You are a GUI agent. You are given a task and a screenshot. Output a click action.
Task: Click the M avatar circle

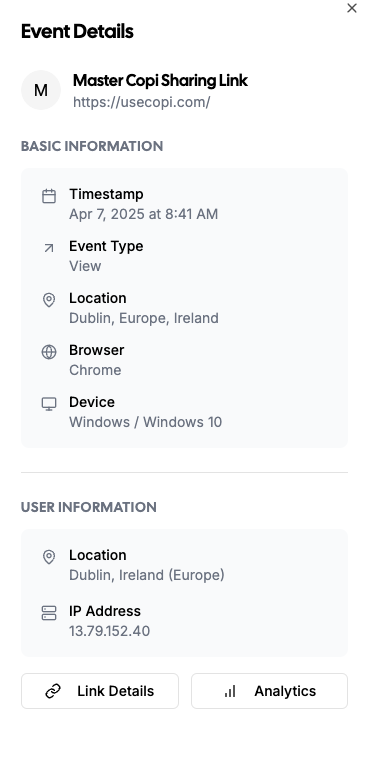point(41,90)
